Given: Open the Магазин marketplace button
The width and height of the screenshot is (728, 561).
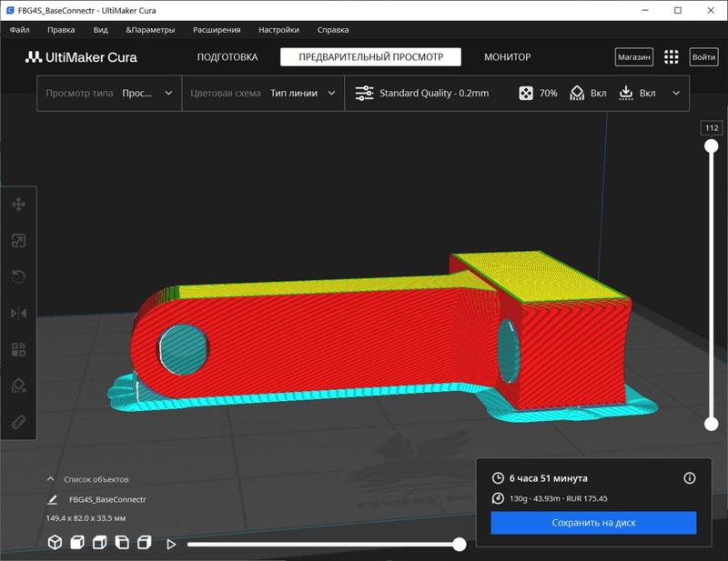Looking at the screenshot, I should point(633,57).
